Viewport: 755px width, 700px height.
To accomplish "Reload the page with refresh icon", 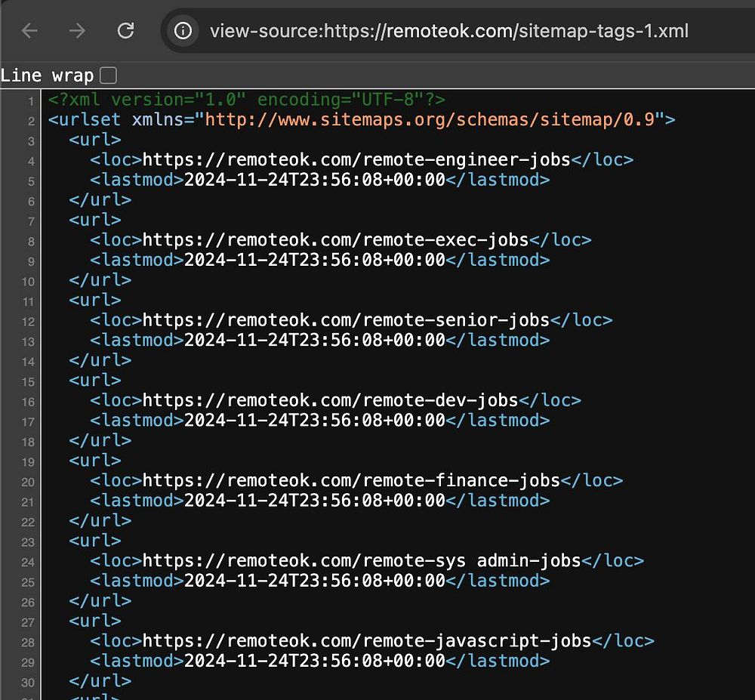I will tap(126, 30).
